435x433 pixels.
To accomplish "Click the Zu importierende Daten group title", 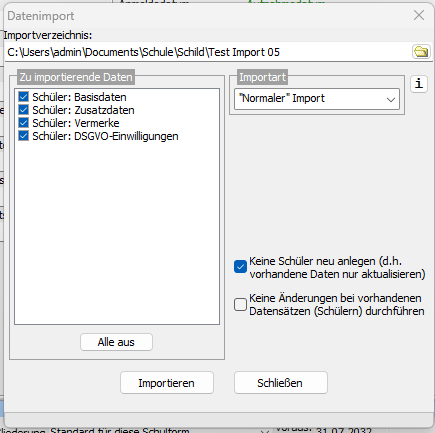I will click(x=76, y=77).
